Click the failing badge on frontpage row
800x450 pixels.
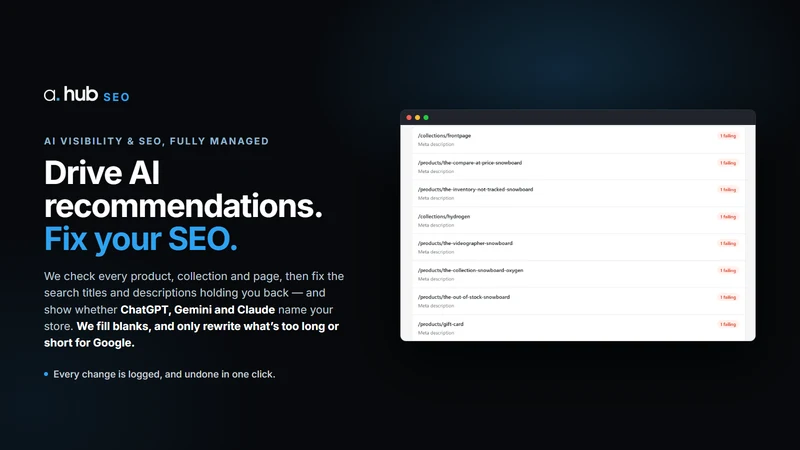tap(728, 136)
